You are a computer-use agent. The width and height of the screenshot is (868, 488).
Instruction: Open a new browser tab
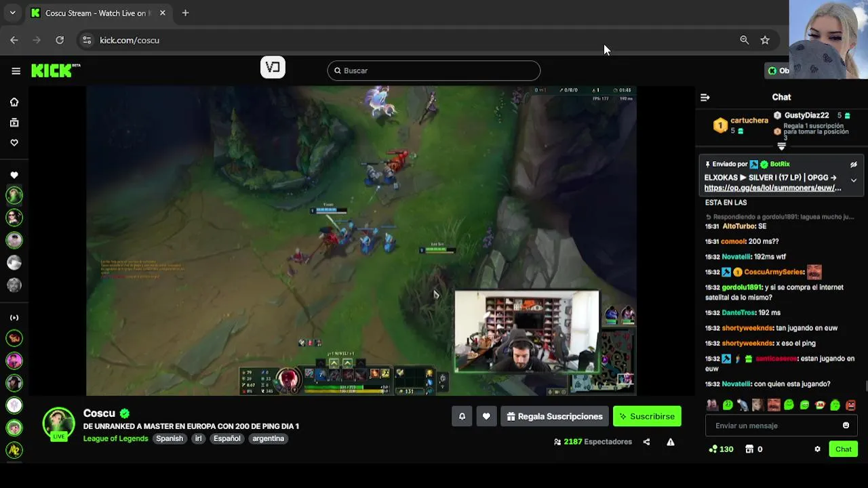pos(185,13)
